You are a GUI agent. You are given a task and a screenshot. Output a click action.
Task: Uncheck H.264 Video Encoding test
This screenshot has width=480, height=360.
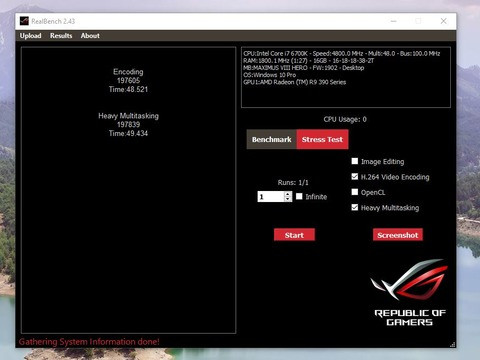pos(355,177)
